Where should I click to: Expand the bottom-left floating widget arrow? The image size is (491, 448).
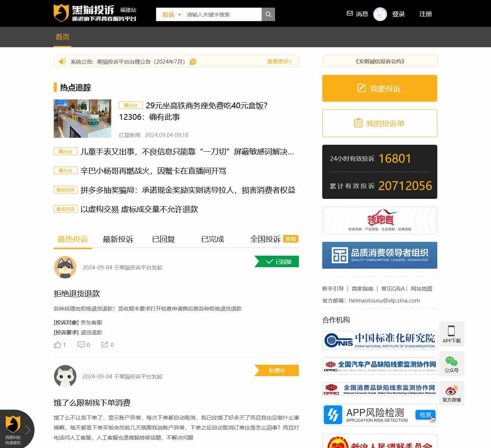pos(27,430)
